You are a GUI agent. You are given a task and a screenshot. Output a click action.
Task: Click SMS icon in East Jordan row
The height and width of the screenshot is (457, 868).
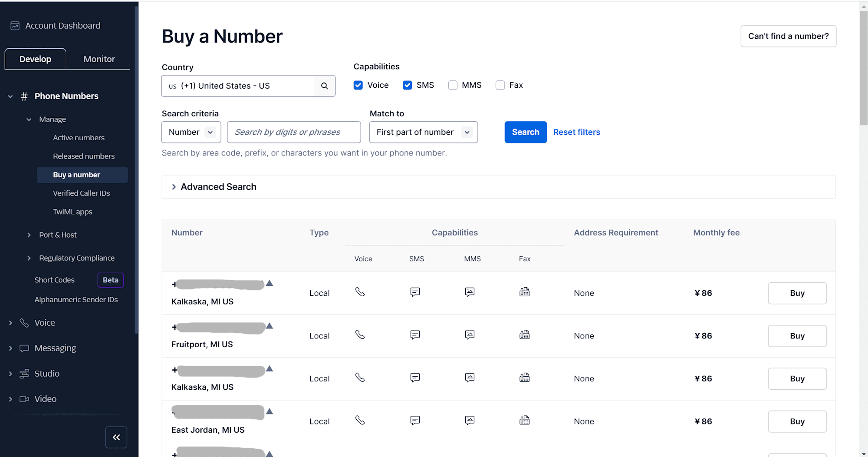click(x=415, y=420)
